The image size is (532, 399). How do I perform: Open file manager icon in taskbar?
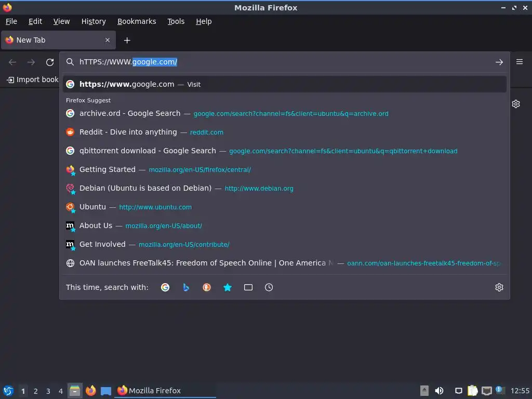pos(75,391)
